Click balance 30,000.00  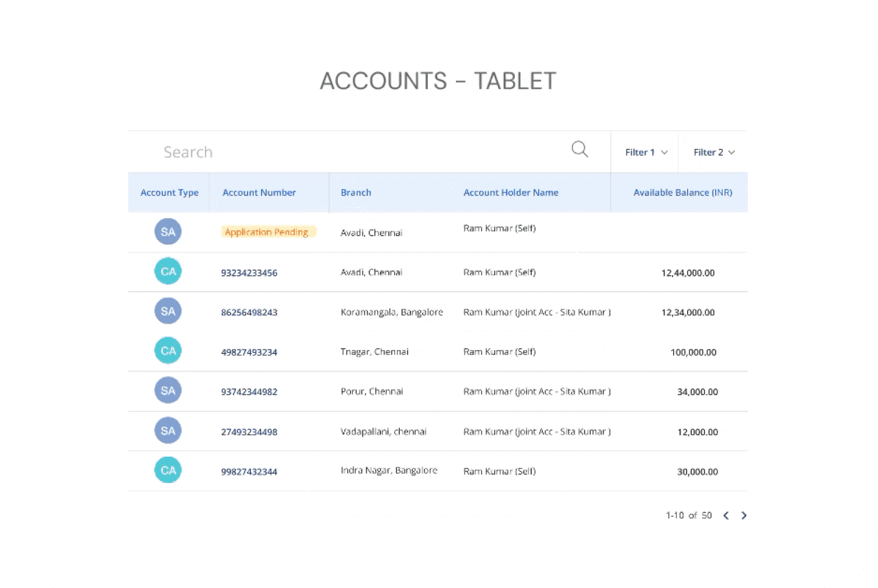click(698, 472)
